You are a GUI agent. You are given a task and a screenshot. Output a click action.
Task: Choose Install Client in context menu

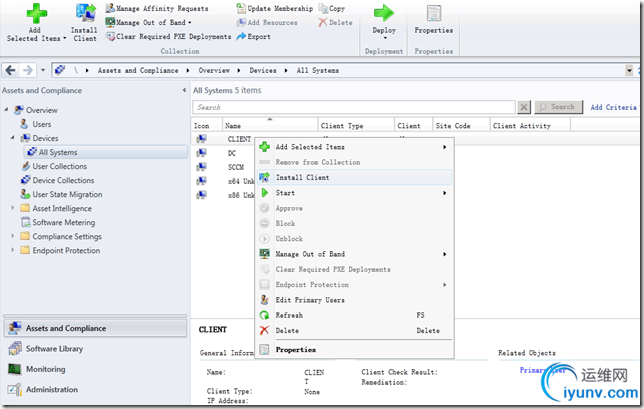click(354, 177)
